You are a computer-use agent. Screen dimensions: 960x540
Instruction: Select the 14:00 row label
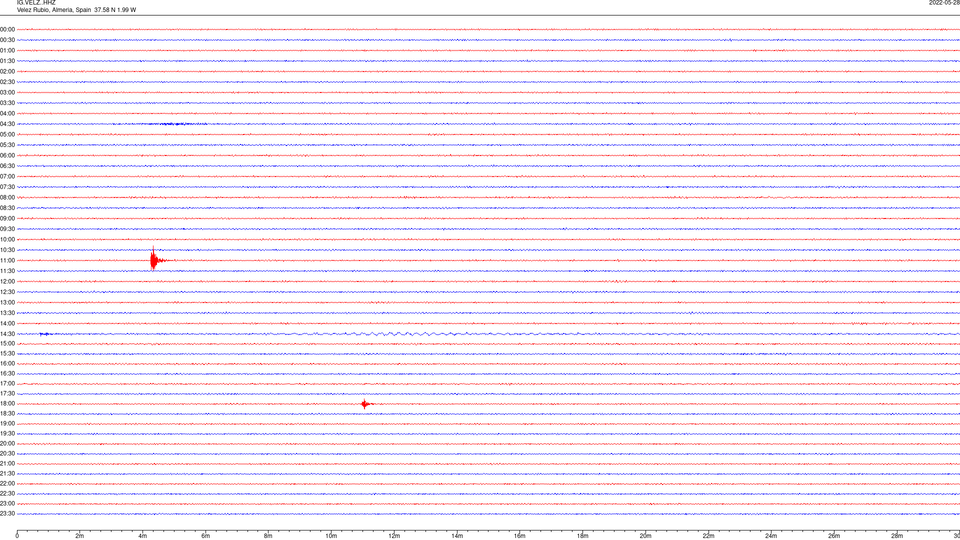(7, 323)
